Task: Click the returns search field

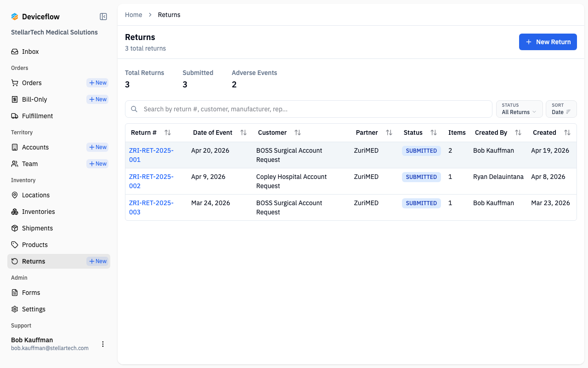Action: click(x=309, y=109)
